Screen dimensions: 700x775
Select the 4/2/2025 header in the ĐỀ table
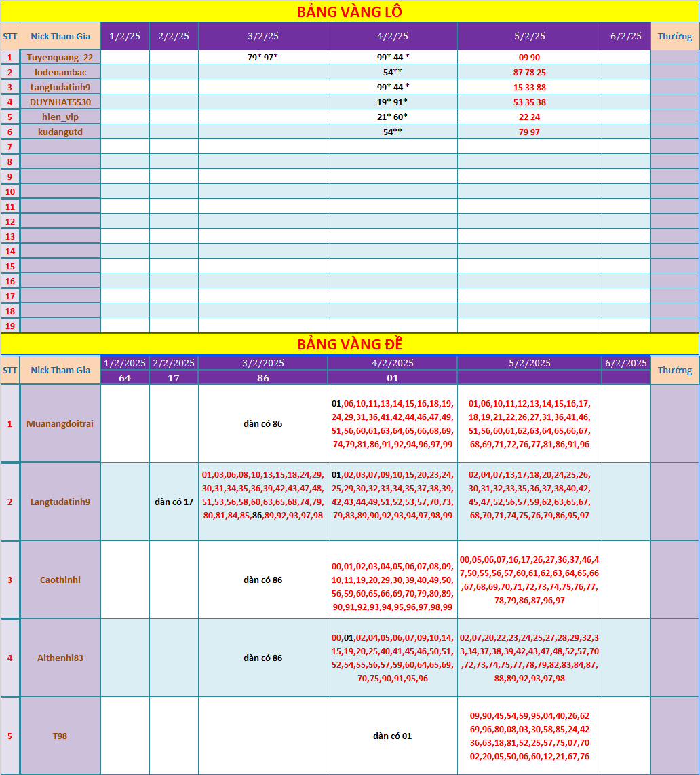click(393, 363)
